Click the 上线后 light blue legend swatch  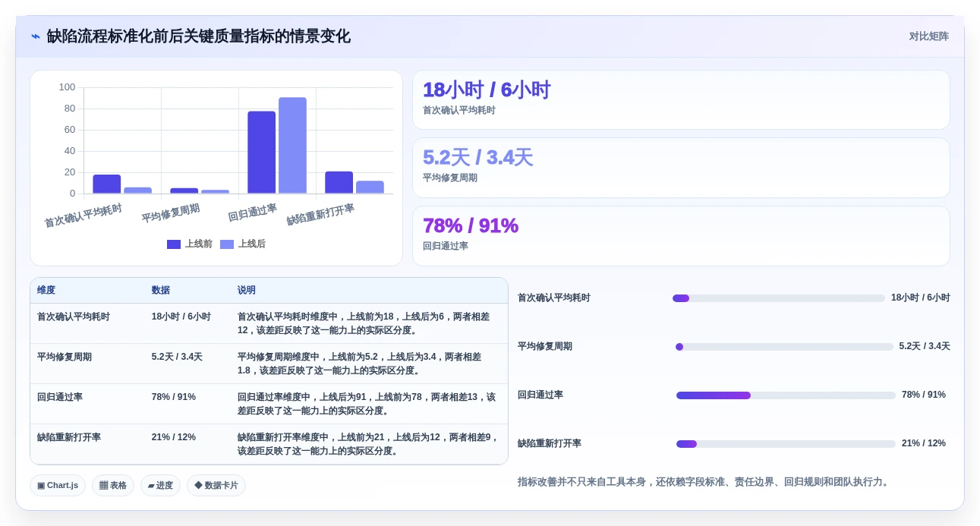pyautogui.click(x=227, y=244)
